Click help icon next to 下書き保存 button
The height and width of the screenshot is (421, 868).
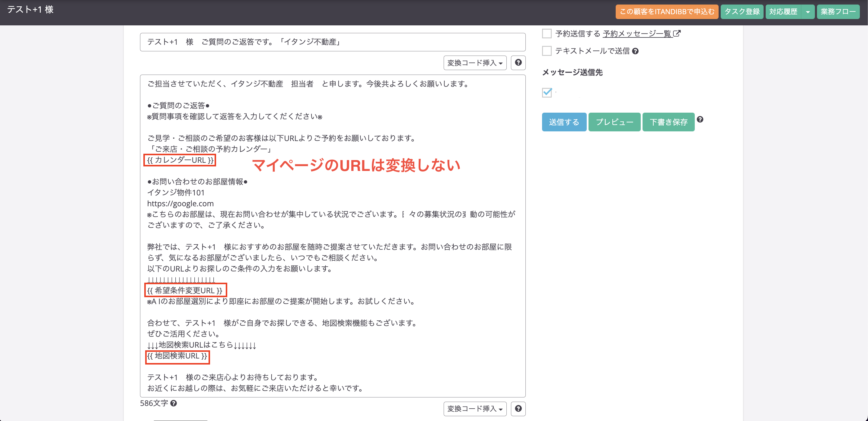coord(700,119)
